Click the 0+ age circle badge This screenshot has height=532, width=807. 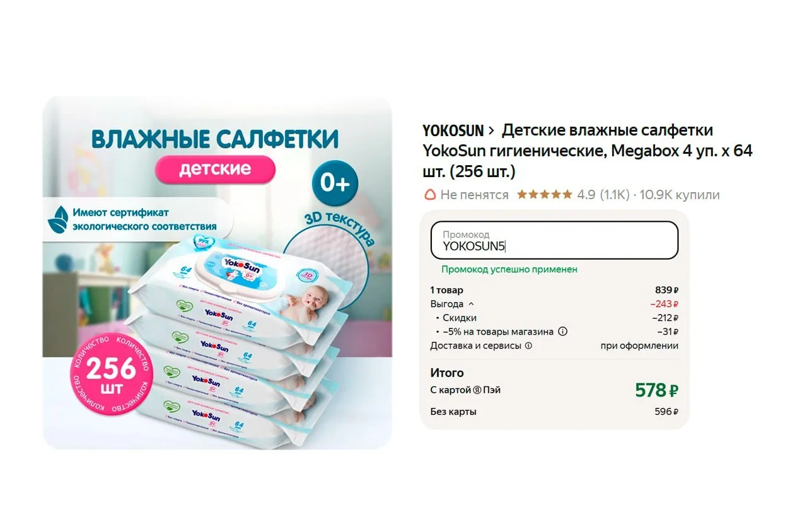pyautogui.click(x=335, y=183)
